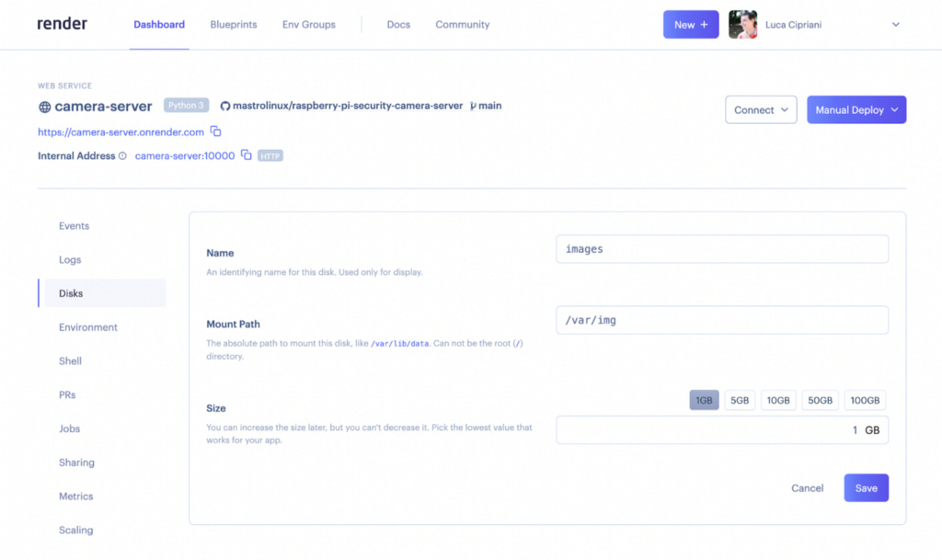Image resolution: width=942 pixels, height=560 pixels.
Task: Select the 10GB size preset
Action: tap(778, 400)
